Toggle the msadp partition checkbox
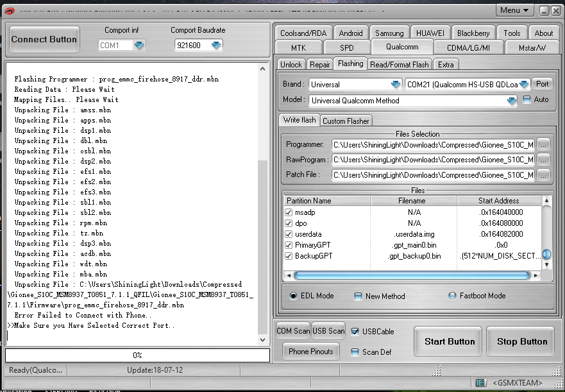This screenshot has width=565, height=392. 288,212
